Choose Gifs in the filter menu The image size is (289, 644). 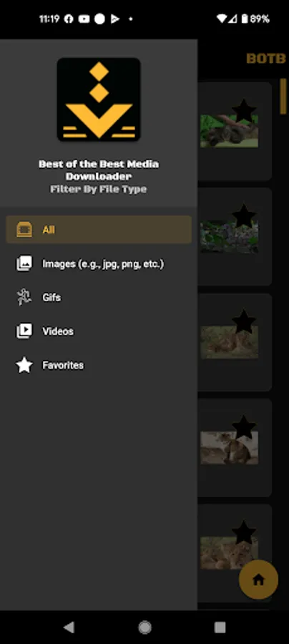click(x=99, y=298)
